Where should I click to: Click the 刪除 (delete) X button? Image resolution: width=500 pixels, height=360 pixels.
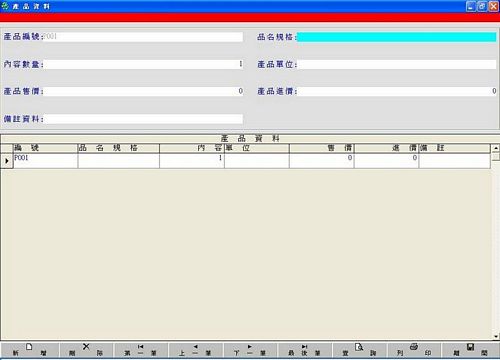point(86,350)
